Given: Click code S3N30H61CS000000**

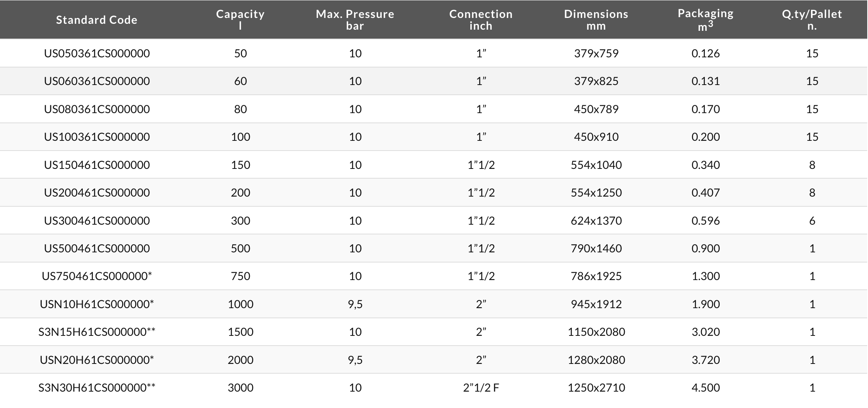Looking at the screenshot, I should (x=97, y=388).
